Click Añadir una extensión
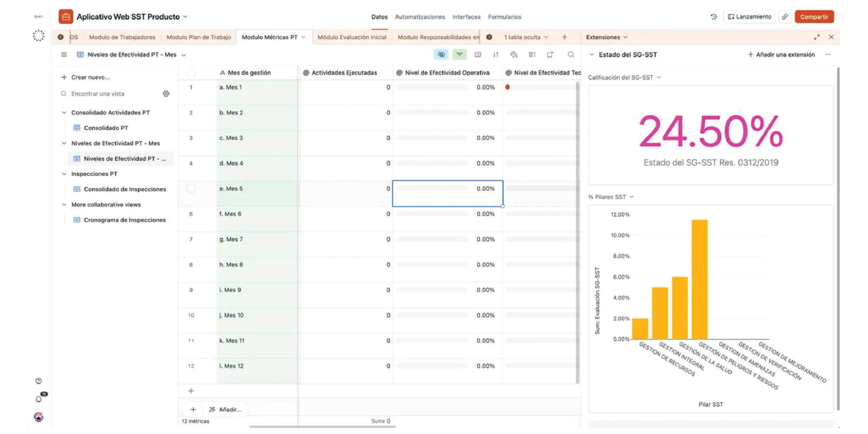 click(x=781, y=55)
